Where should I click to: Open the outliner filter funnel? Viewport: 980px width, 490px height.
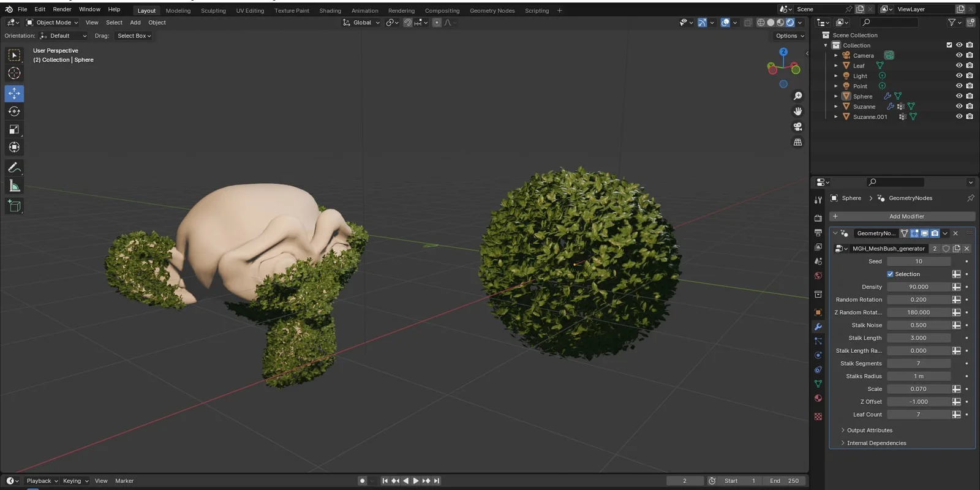tap(952, 23)
